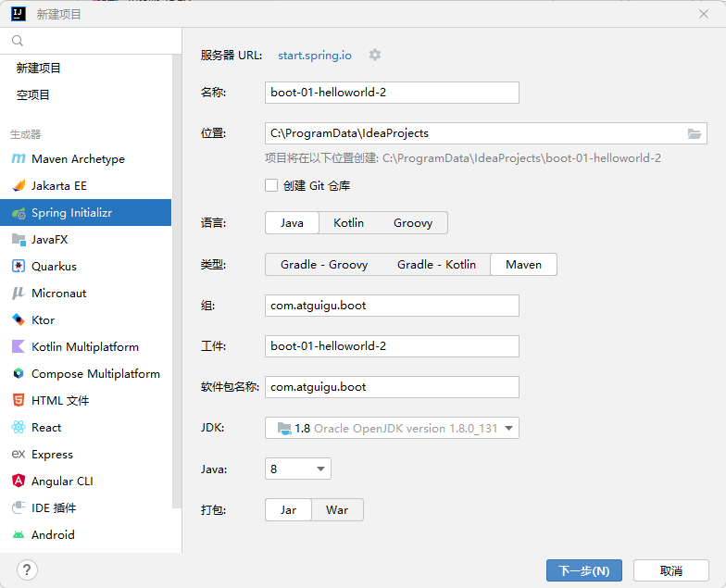The height and width of the screenshot is (588, 726).
Task: Click the Ktor generator icon
Action: tap(19, 320)
